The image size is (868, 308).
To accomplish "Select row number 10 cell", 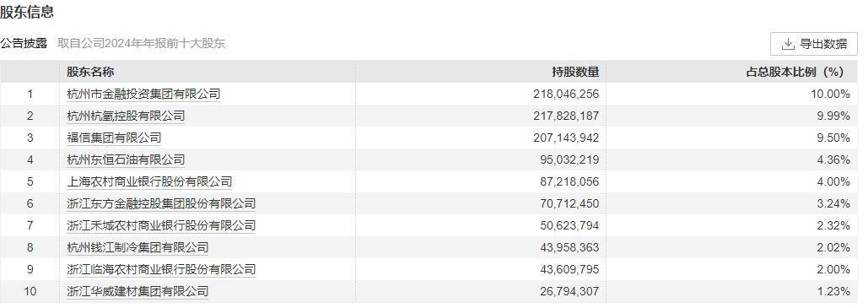I will tap(30, 291).
